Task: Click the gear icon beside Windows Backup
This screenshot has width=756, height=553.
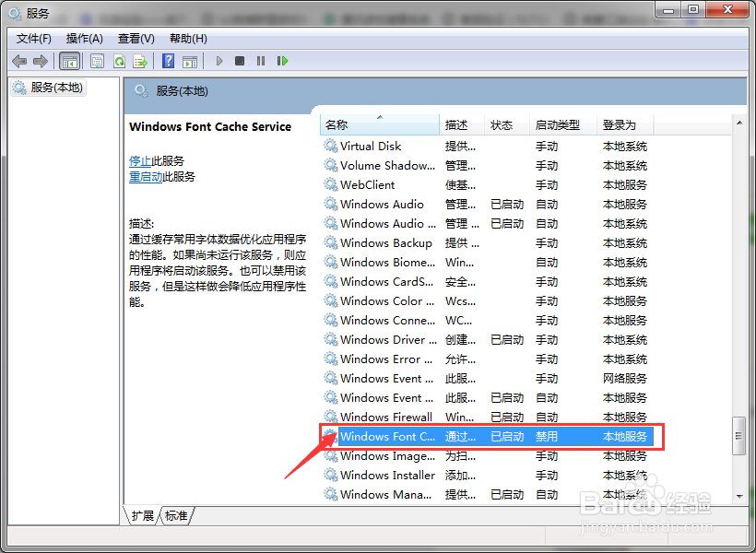Action: 330,242
